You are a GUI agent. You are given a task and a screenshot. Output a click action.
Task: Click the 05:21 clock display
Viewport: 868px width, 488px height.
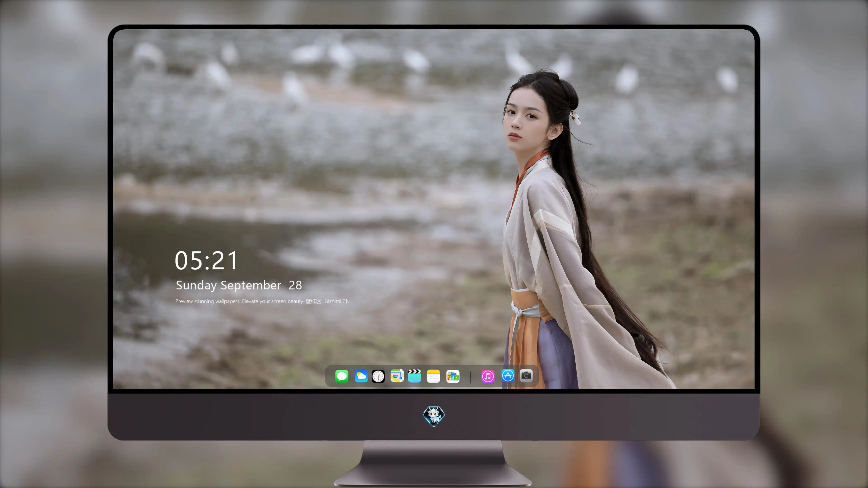[206, 261]
